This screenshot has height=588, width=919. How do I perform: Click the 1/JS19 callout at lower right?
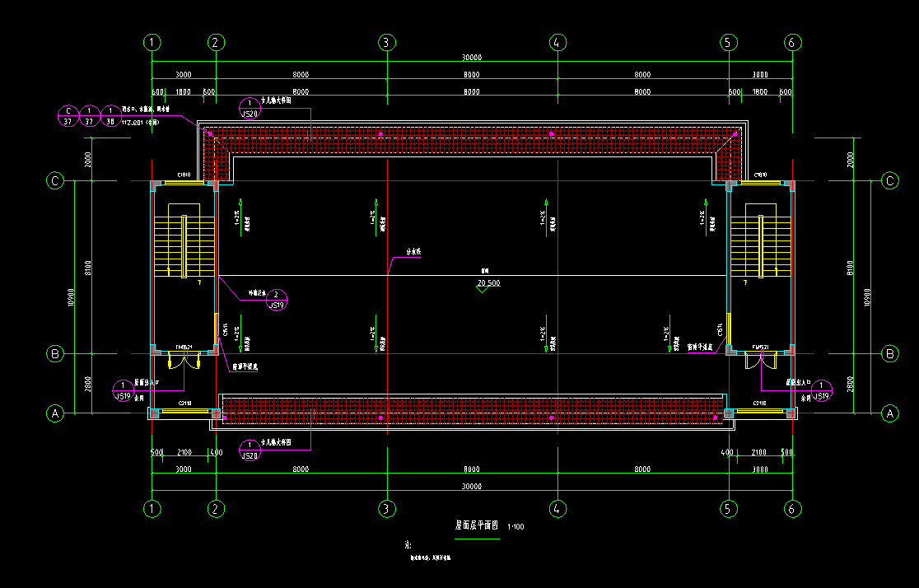(x=820, y=390)
